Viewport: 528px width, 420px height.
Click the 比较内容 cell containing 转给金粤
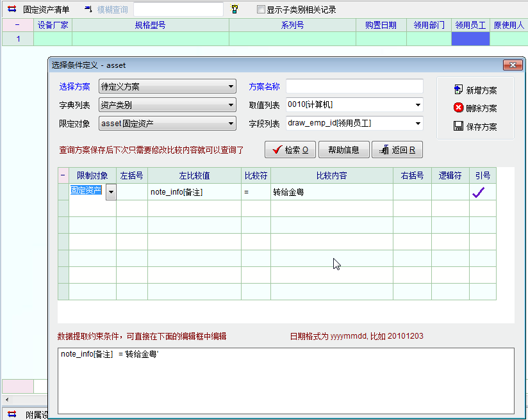[x=331, y=191]
